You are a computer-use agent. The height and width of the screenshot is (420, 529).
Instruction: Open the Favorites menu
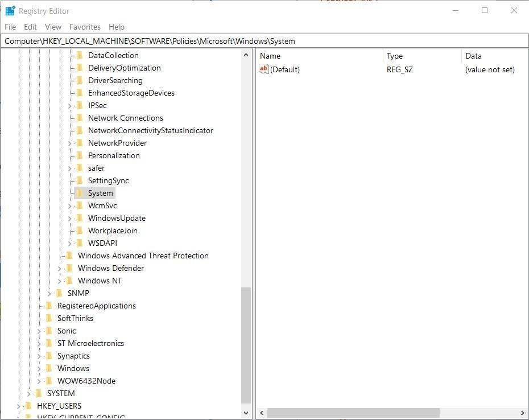coord(85,27)
